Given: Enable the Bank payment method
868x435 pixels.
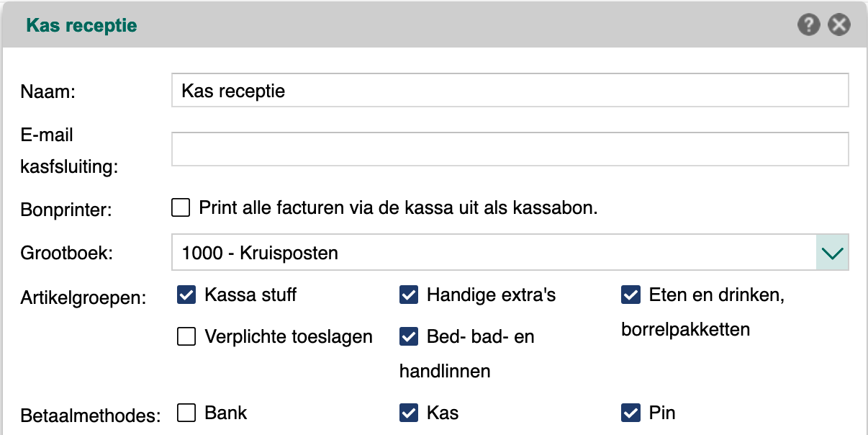Looking at the screenshot, I should tap(186, 413).
